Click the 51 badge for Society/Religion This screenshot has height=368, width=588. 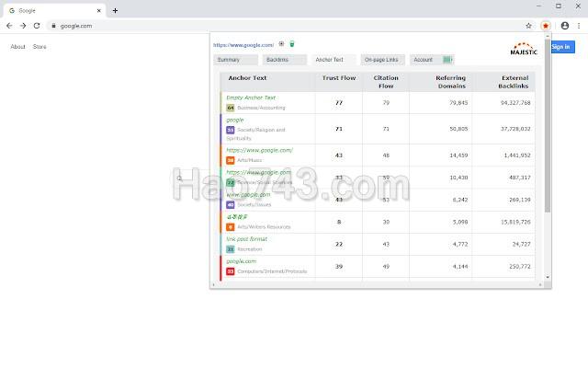tap(231, 130)
